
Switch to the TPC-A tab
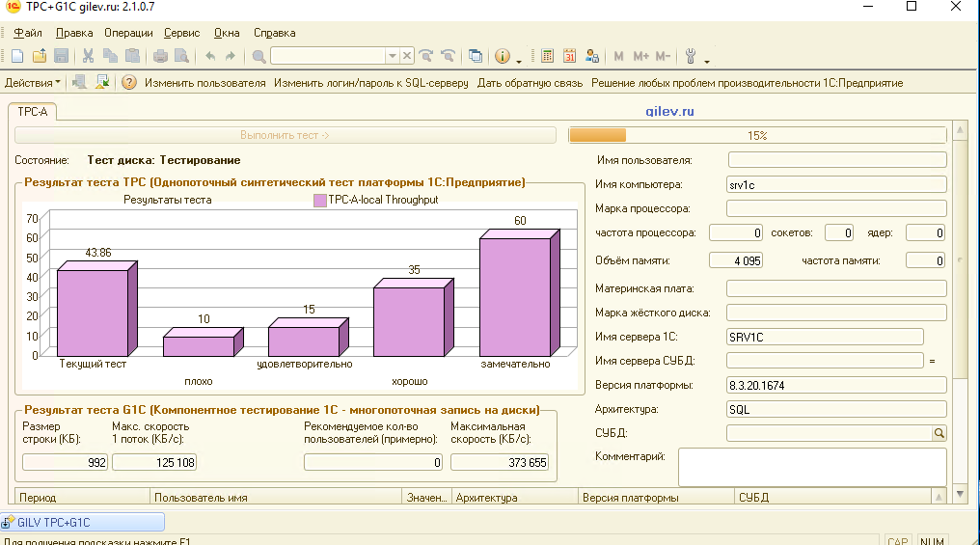[x=32, y=112]
